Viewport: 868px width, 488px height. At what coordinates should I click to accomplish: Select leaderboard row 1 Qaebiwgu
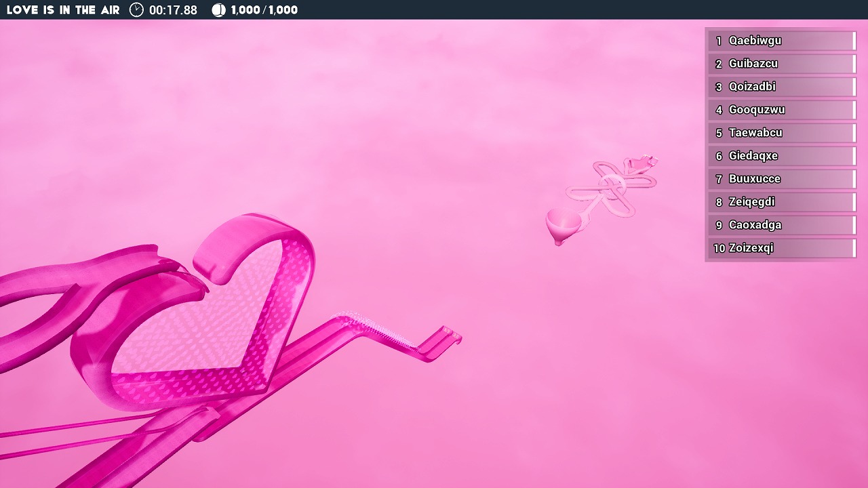pyautogui.click(x=782, y=41)
